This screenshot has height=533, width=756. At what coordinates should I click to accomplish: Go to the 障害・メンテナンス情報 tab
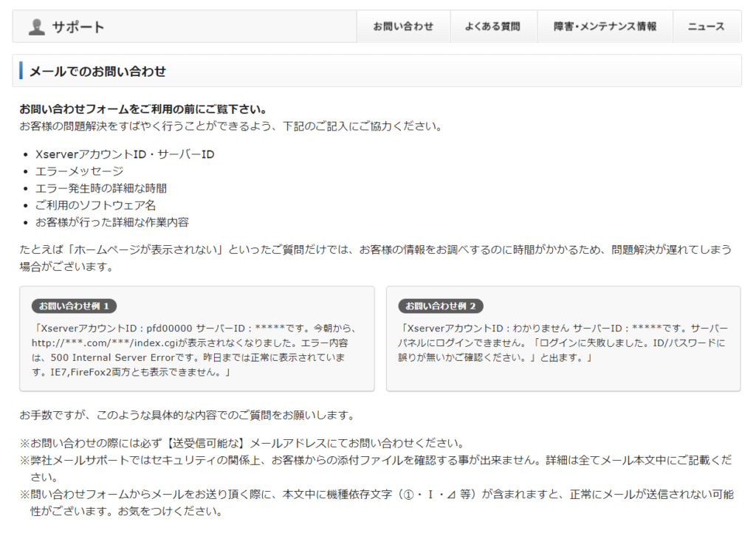605,27
